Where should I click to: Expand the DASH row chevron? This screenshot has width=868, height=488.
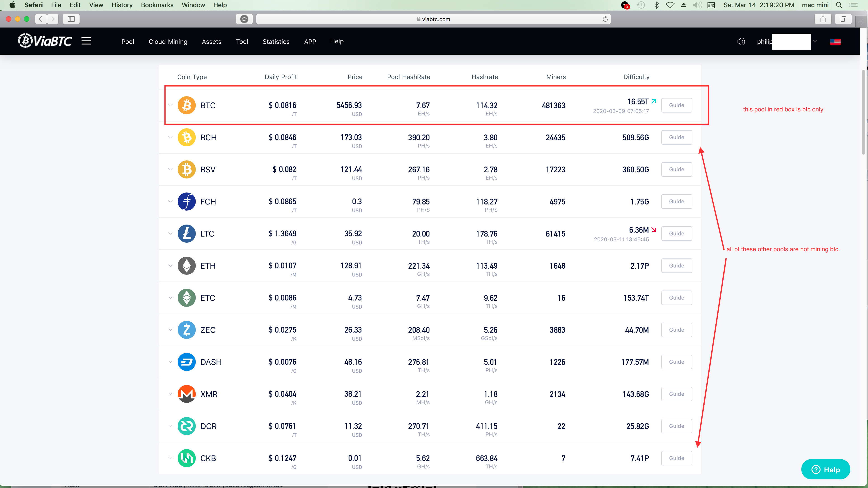click(x=170, y=362)
